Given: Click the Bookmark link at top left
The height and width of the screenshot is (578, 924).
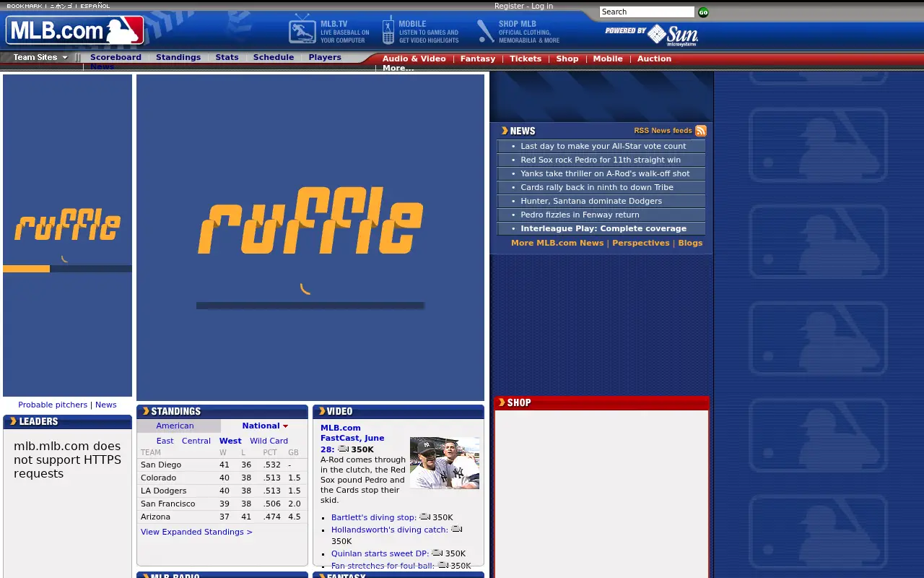Looking at the screenshot, I should pos(25,6).
